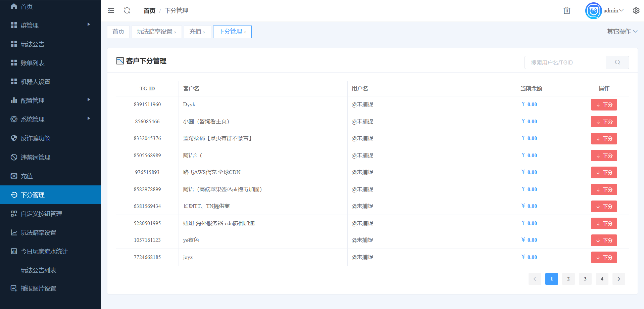
Task: Focus the 搜索用户名/TGID search field
Action: 565,62
